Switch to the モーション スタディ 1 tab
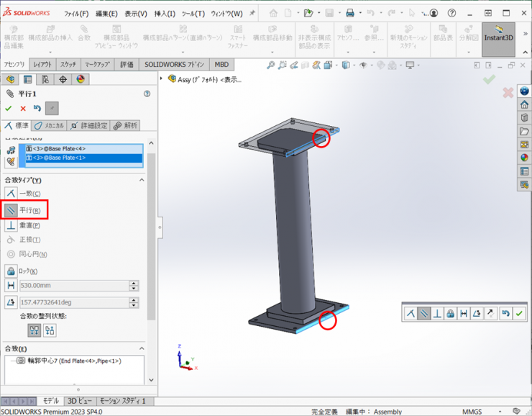The height and width of the screenshot is (416, 532). click(122, 401)
